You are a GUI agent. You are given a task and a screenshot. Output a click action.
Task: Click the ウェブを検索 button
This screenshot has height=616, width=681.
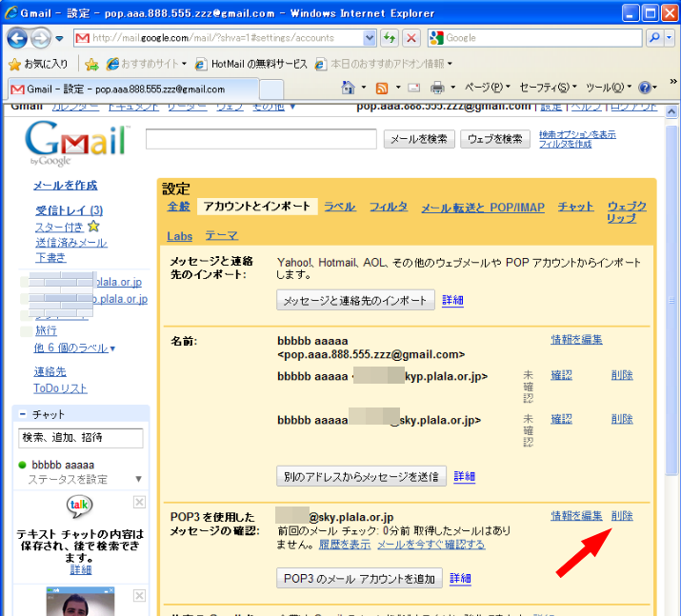(x=494, y=139)
